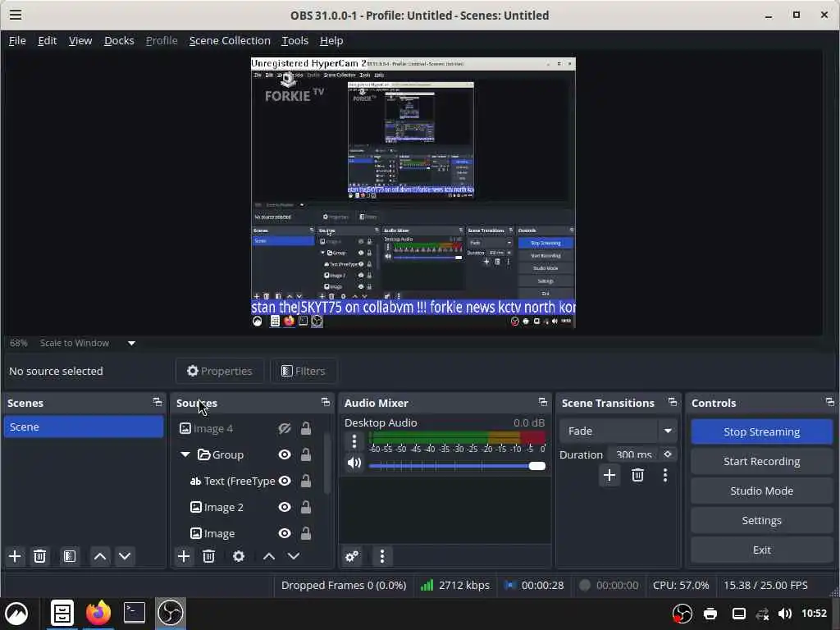Remove scene transition with trash icon
This screenshot has width=840, height=630.
coord(637,475)
